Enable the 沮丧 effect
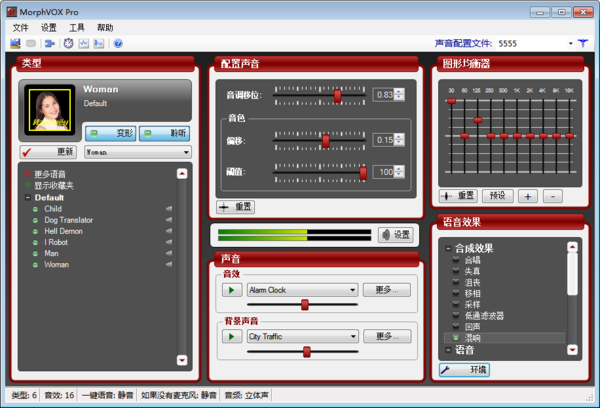 click(456, 282)
